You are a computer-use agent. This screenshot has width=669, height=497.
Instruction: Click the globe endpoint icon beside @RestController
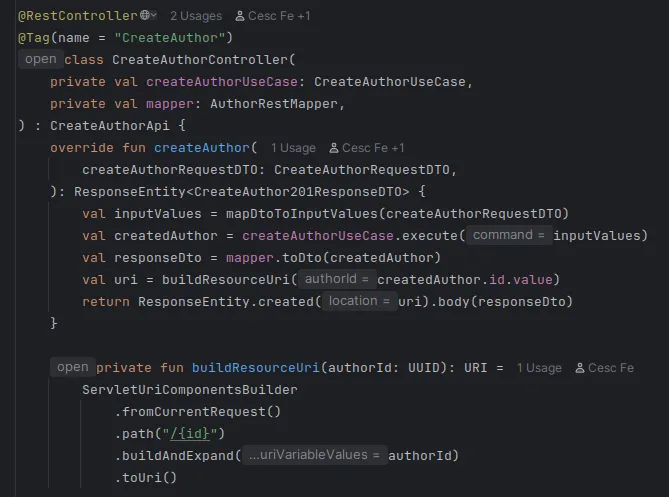pyautogui.click(x=145, y=15)
